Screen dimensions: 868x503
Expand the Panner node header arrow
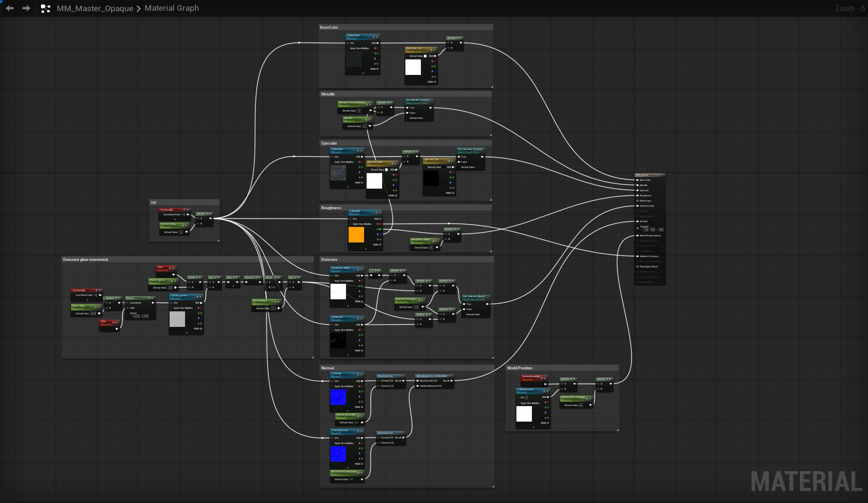(x=153, y=298)
